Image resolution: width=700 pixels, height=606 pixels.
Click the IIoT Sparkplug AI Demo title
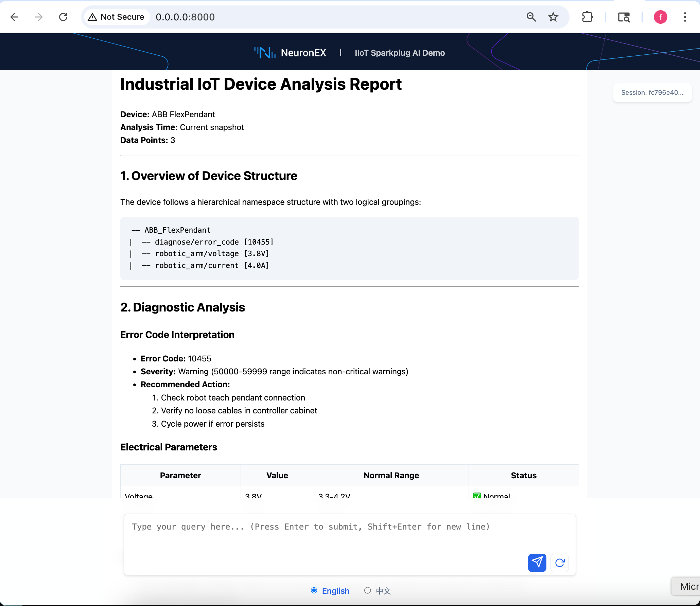click(x=400, y=53)
